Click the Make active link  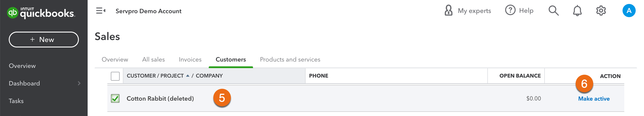point(593,99)
